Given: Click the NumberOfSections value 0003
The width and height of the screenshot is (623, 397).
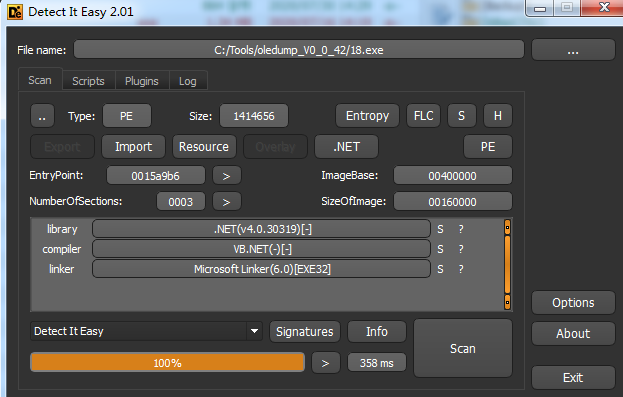Looking at the screenshot, I should pyautogui.click(x=181, y=201).
